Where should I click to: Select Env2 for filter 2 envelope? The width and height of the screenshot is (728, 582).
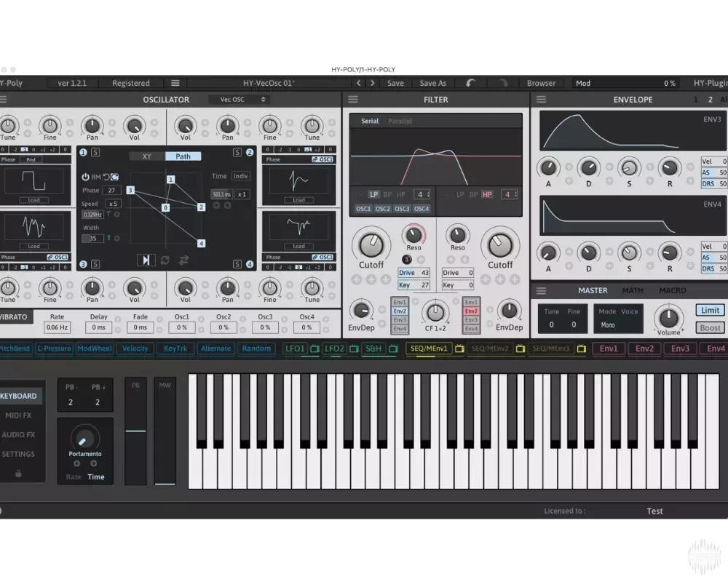(x=471, y=311)
